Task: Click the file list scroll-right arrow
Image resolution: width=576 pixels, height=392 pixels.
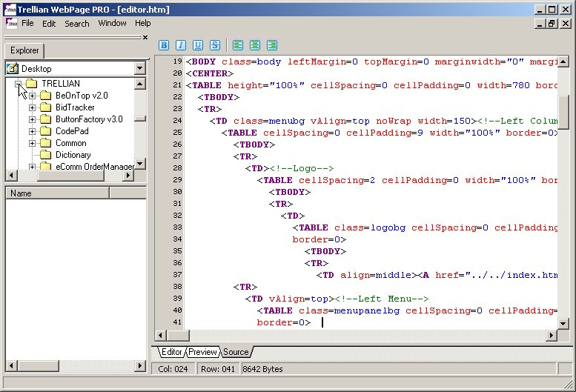Action: [x=139, y=365]
